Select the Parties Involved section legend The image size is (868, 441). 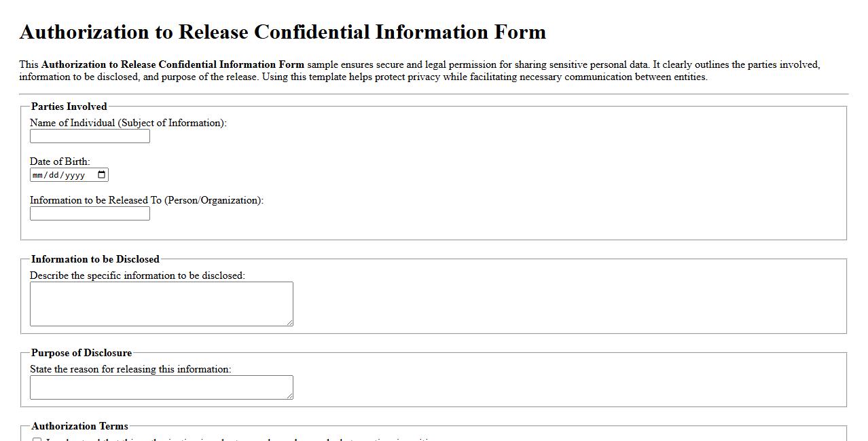(x=67, y=107)
